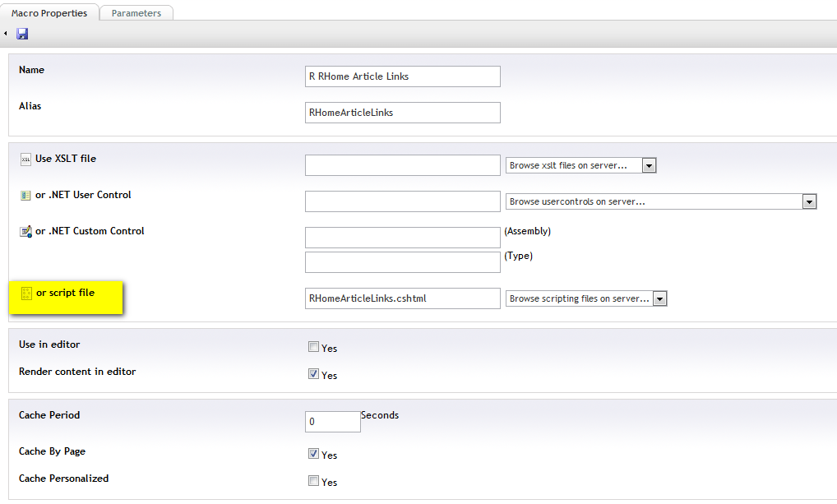Enable the Use in editor checkbox

pyautogui.click(x=313, y=347)
